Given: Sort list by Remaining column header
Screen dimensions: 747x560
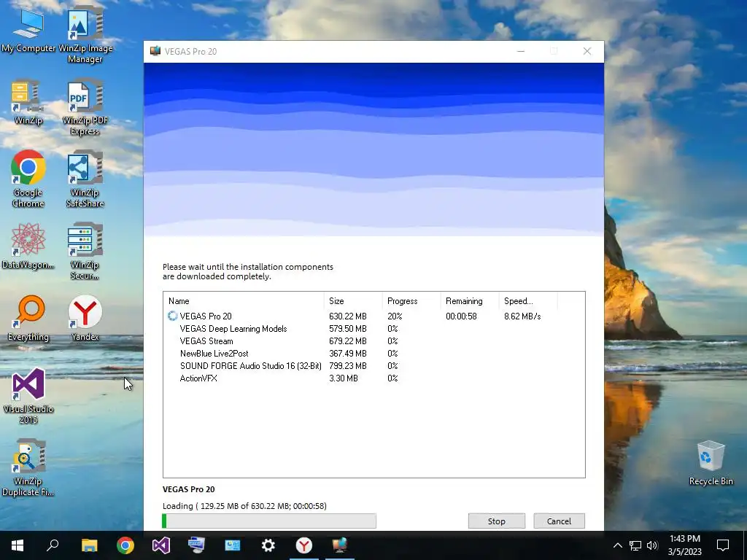Looking at the screenshot, I should point(469,301).
